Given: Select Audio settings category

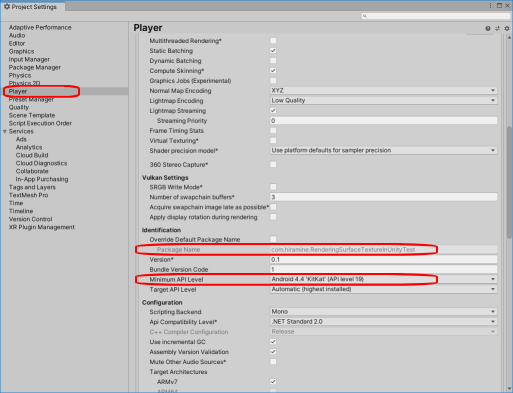Looking at the screenshot, I should click(x=17, y=35).
